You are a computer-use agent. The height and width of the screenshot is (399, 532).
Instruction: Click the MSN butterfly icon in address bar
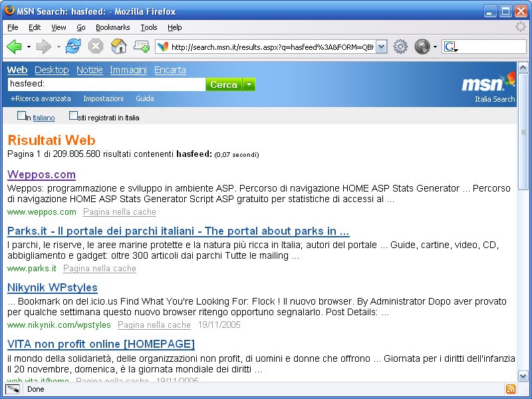[x=163, y=47]
